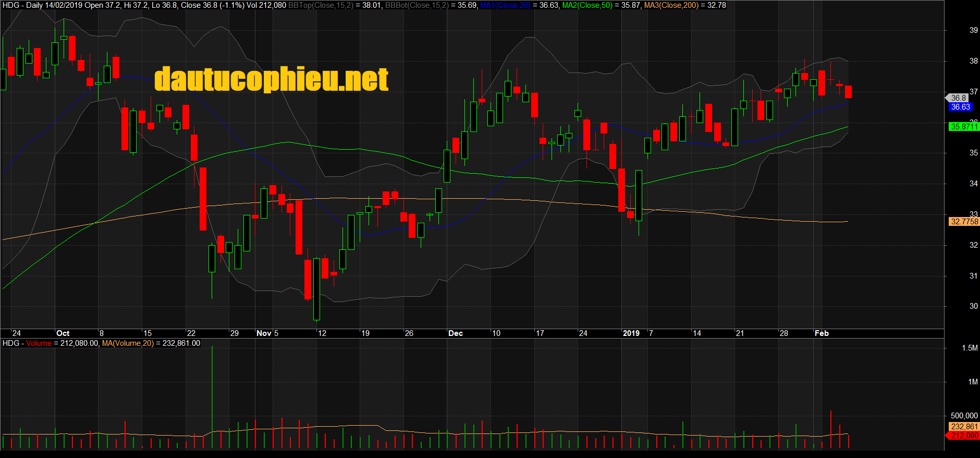Click the 38 price axis label
The width and height of the screenshot is (980, 458).
click(x=973, y=61)
